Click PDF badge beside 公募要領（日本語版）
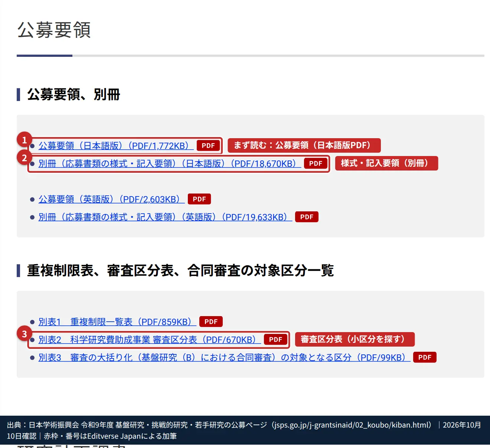 pos(208,146)
